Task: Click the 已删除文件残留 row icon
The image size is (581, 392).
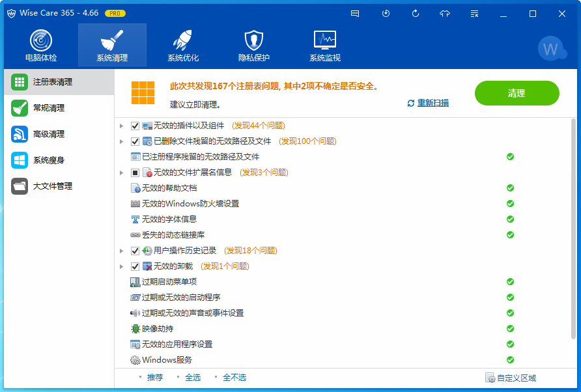Action: pos(147,141)
